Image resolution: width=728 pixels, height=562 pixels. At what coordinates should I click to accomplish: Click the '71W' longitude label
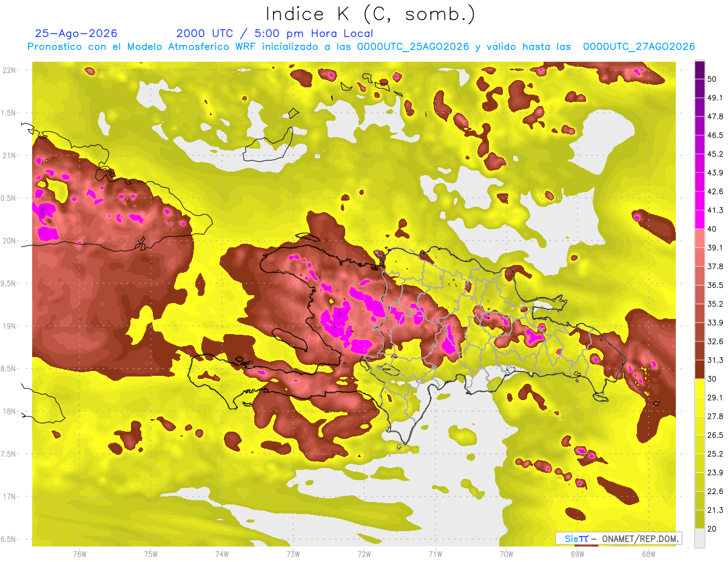[435, 554]
